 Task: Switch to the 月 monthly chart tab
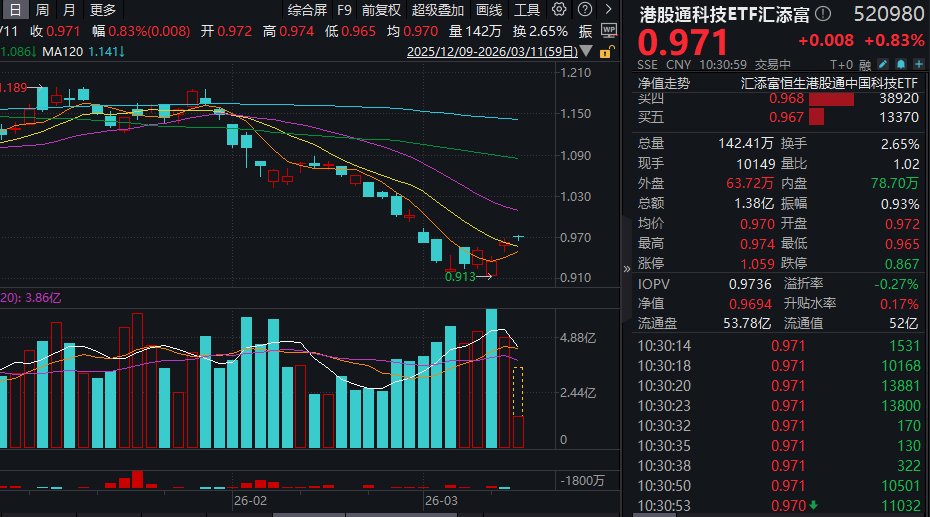point(68,10)
